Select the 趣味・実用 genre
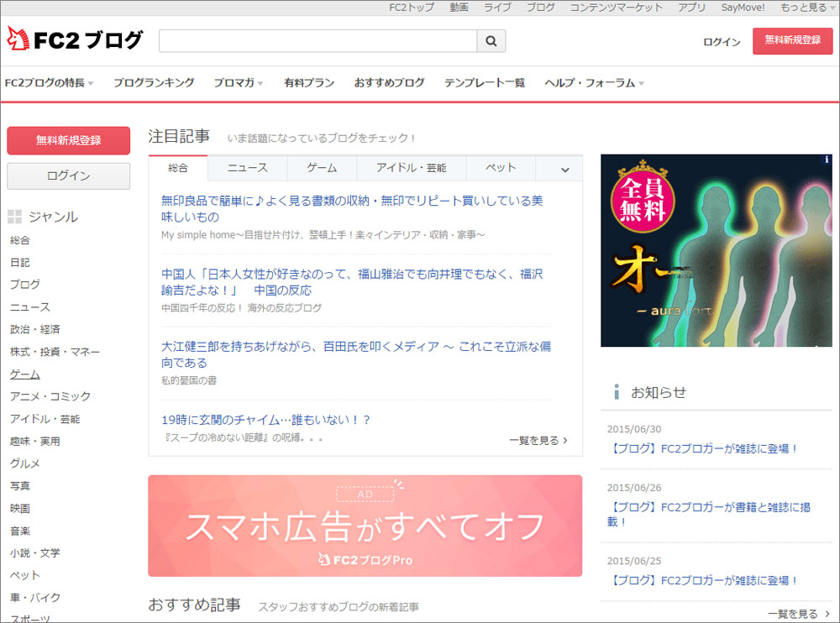Viewport: 840px width, 623px height. [x=34, y=442]
